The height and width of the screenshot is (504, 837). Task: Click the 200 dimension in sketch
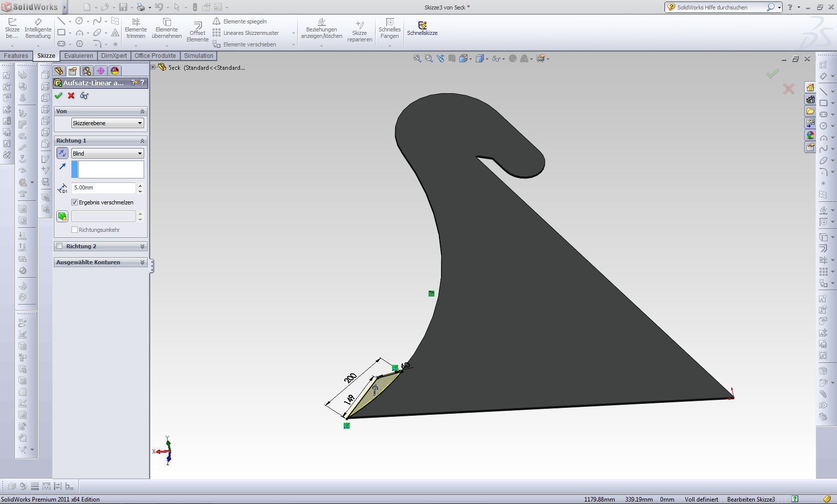tap(351, 378)
